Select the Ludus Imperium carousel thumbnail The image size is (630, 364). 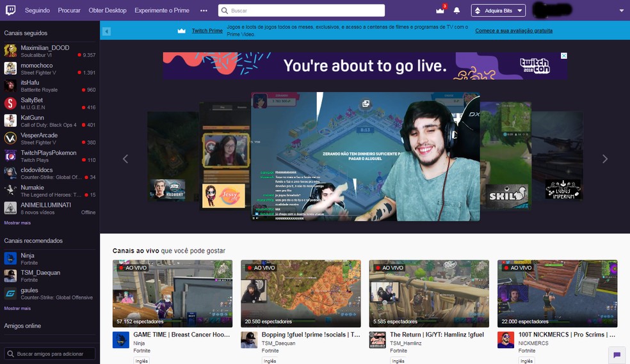tap(557, 155)
